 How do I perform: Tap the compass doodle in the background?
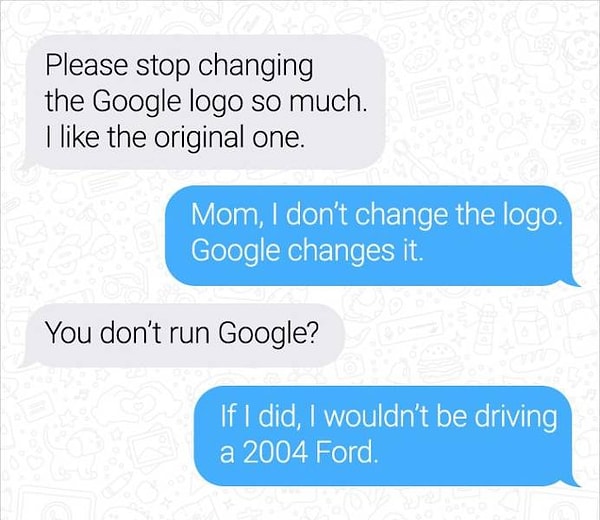pos(533,166)
